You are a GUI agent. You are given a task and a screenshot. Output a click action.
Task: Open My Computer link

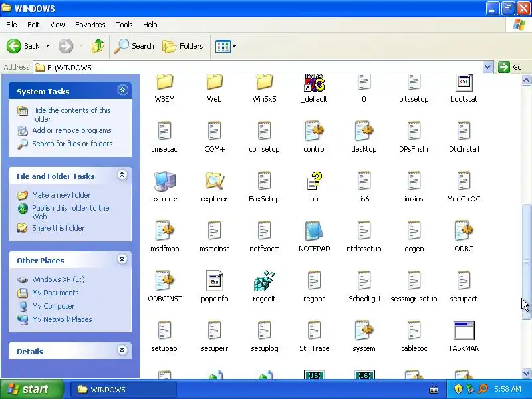click(x=53, y=306)
